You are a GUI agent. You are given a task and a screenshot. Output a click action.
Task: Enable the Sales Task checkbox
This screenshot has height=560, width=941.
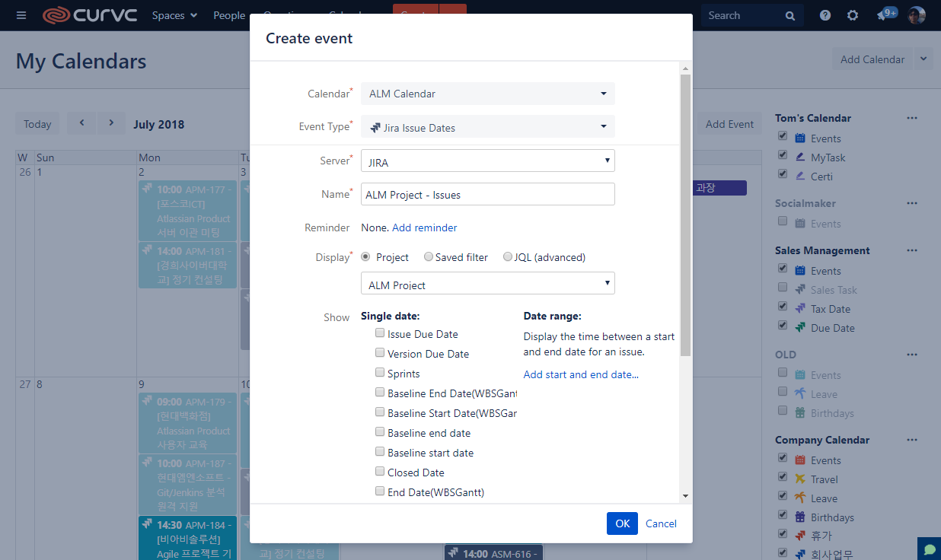pyautogui.click(x=782, y=288)
